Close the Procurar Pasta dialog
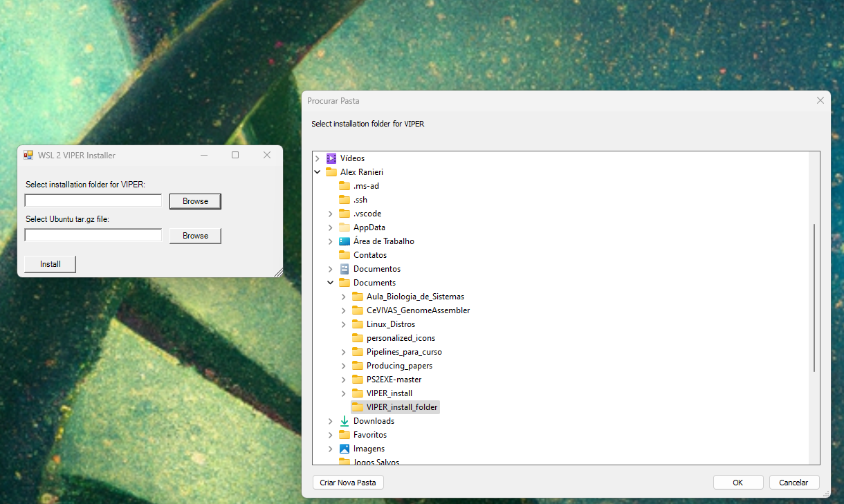Viewport: 844px width, 504px height. [x=820, y=101]
